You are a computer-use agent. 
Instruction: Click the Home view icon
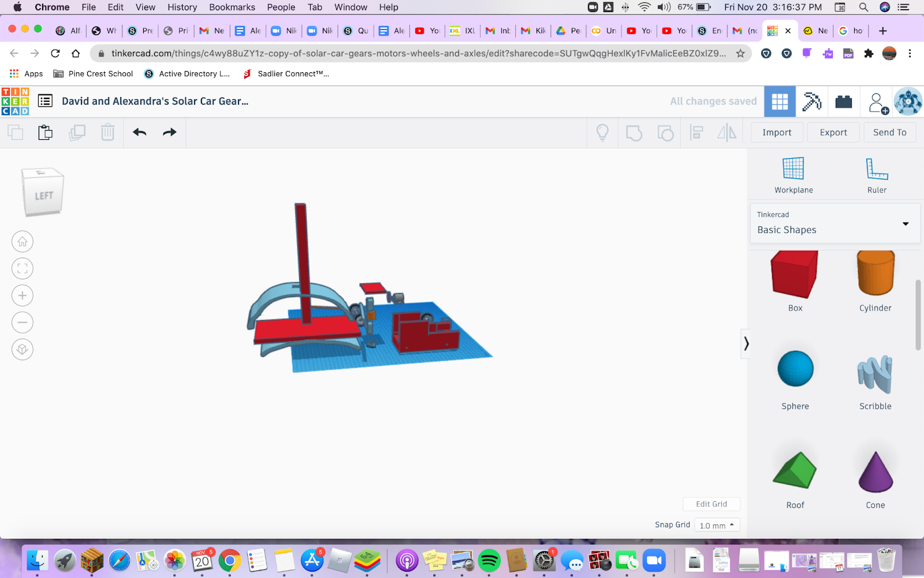23,242
